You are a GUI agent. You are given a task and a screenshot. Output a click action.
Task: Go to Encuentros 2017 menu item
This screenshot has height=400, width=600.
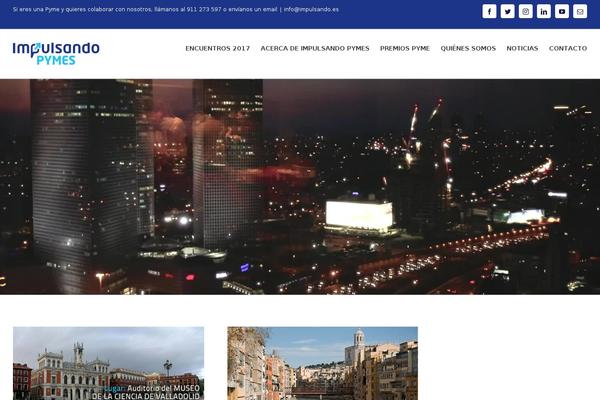218,48
